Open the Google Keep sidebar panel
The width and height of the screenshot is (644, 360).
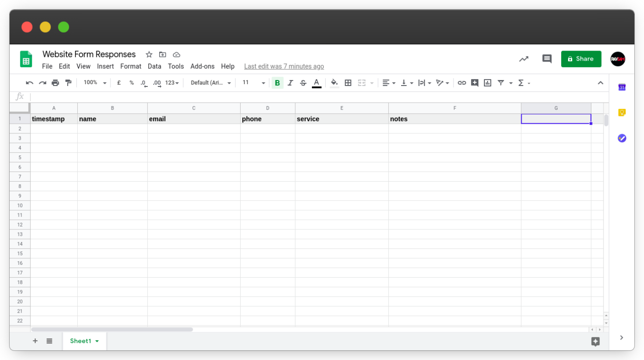tap(621, 113)
